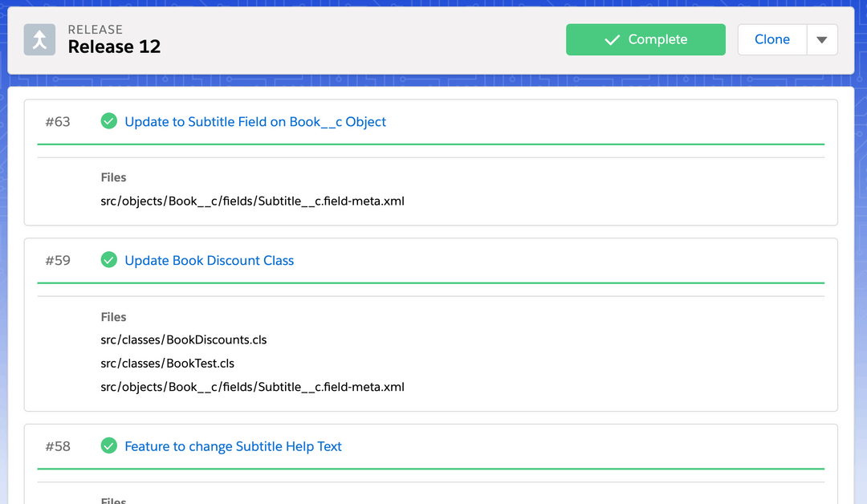
Task: Open the Update Book Discount Class story
Action: [209, 260]
